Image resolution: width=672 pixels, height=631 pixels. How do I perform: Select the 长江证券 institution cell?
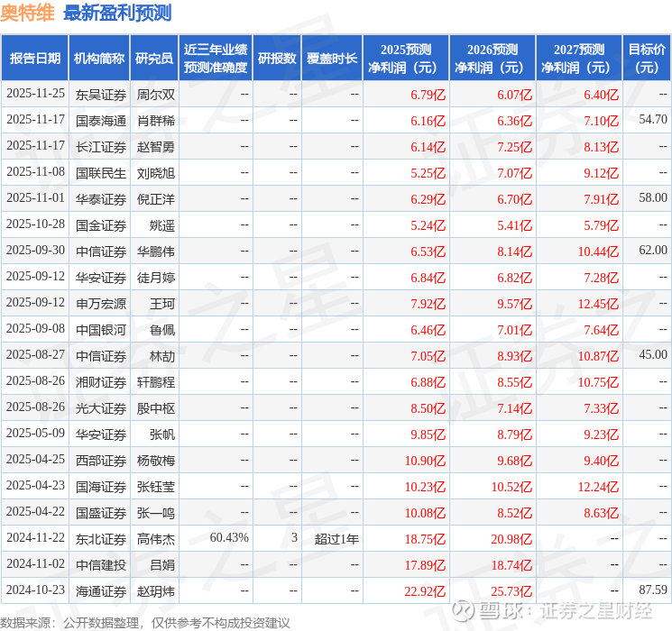pyautogui.click(x=101, y=147)
